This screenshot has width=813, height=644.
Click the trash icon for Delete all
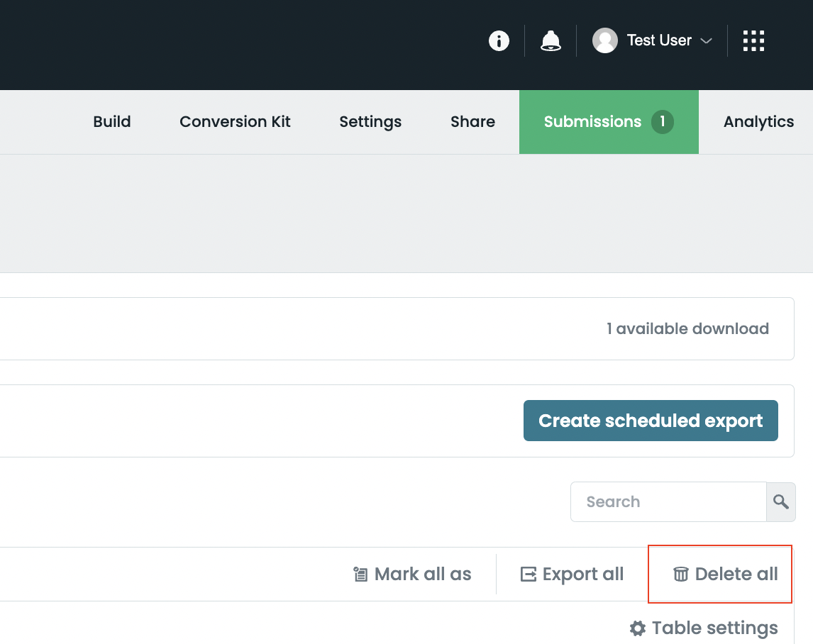680,574
